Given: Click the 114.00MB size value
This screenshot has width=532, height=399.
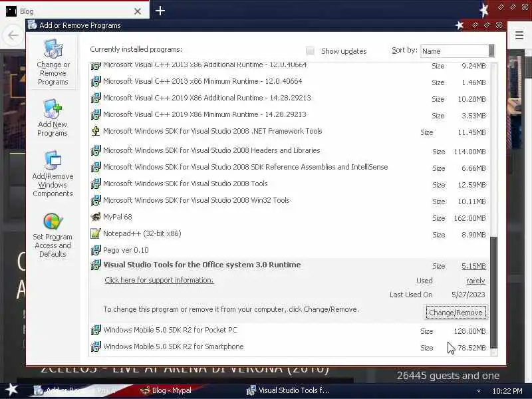Looking at the screenshot, I should pos(469,152).
